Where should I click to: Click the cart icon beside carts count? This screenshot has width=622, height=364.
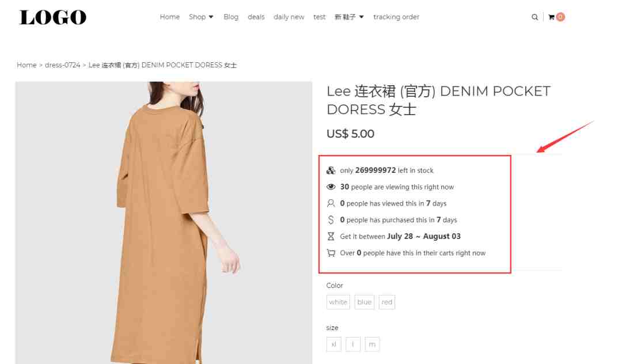click(331, 253)
